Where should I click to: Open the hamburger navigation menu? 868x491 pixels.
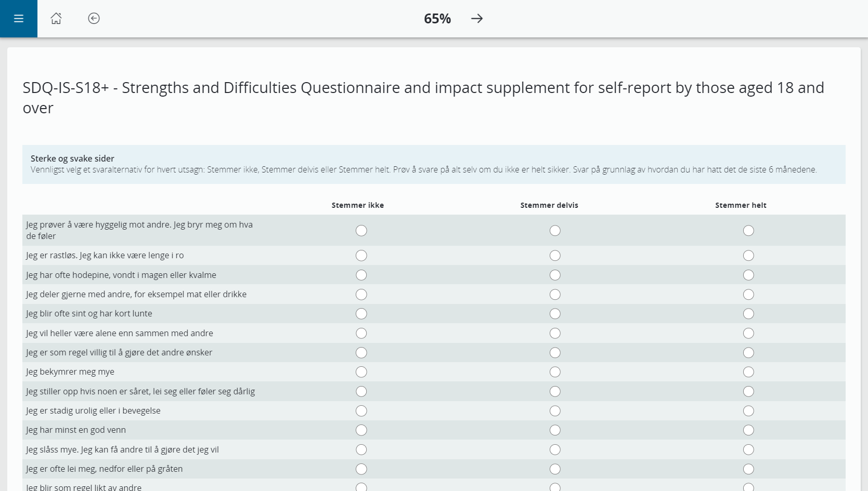coord(18,18)
